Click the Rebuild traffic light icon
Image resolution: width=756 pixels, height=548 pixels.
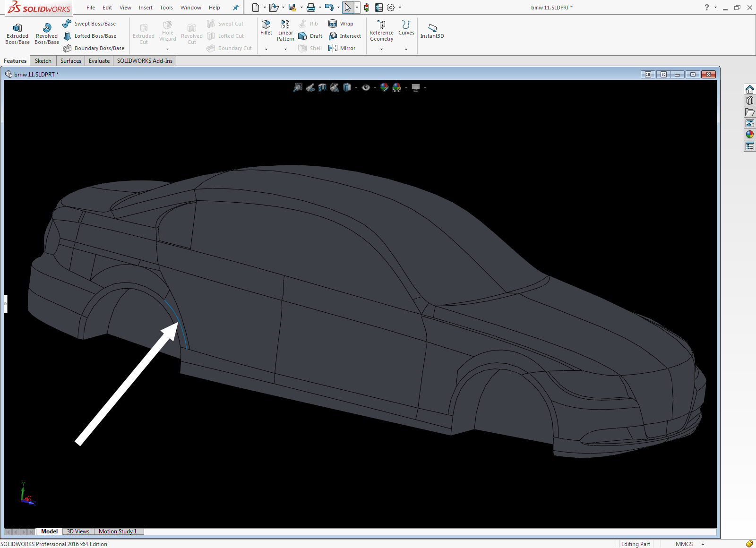click(x=367, y=8)
